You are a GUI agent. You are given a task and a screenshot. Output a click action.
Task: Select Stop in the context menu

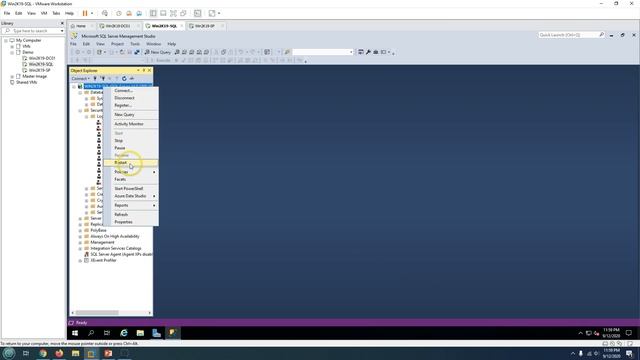point(131,140)
